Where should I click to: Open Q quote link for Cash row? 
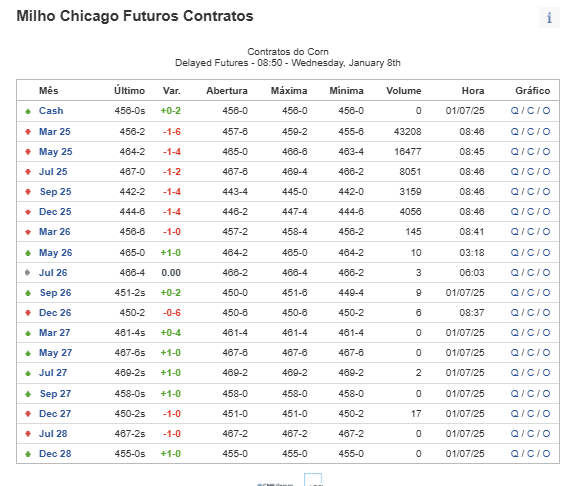(x=514, y=111)
